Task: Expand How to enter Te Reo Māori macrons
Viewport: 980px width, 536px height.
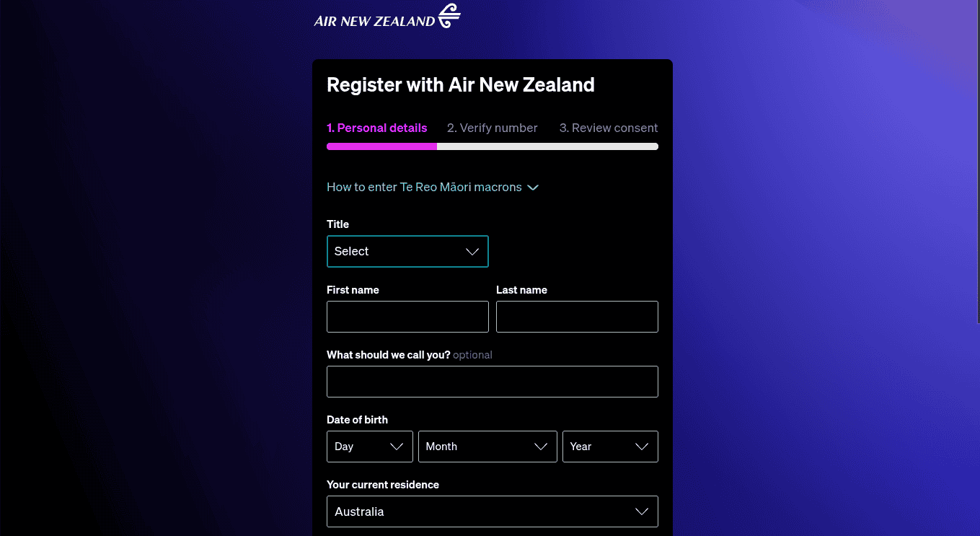Action: point(424,187)
